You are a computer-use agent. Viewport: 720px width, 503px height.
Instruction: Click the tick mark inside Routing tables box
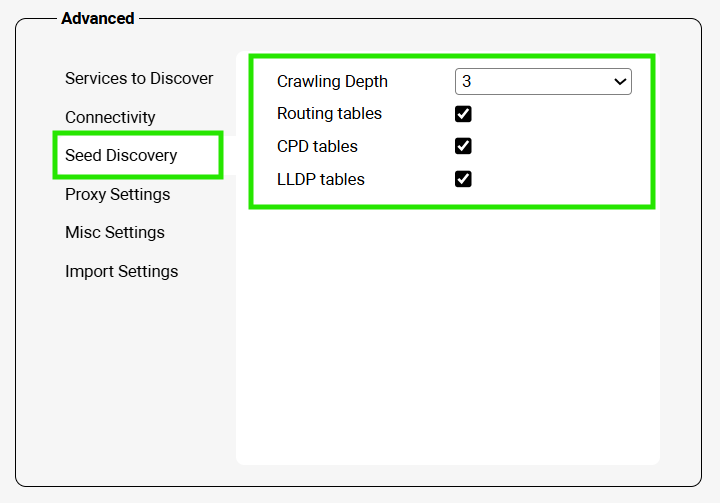[463, 114]
